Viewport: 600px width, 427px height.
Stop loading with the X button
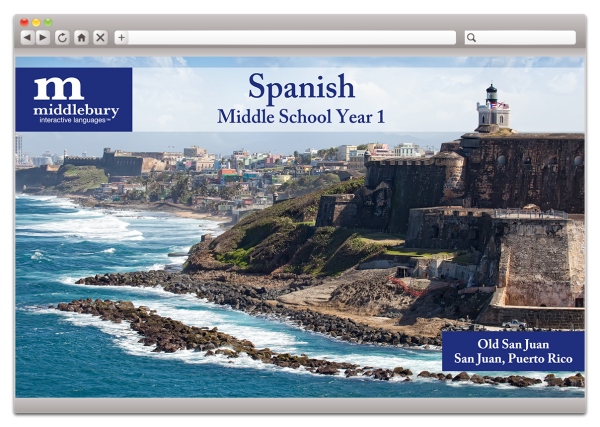pos(100,37)
